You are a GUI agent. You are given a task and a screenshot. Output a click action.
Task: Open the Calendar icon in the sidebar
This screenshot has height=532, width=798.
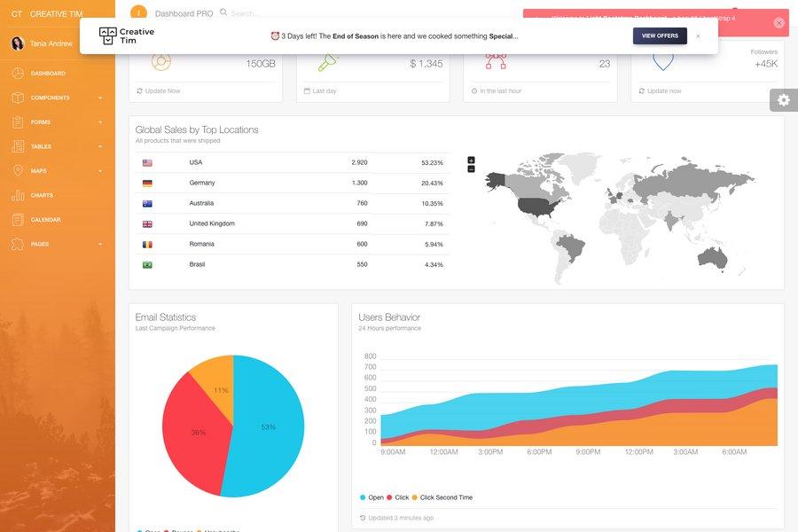click(x=20, y=219)
